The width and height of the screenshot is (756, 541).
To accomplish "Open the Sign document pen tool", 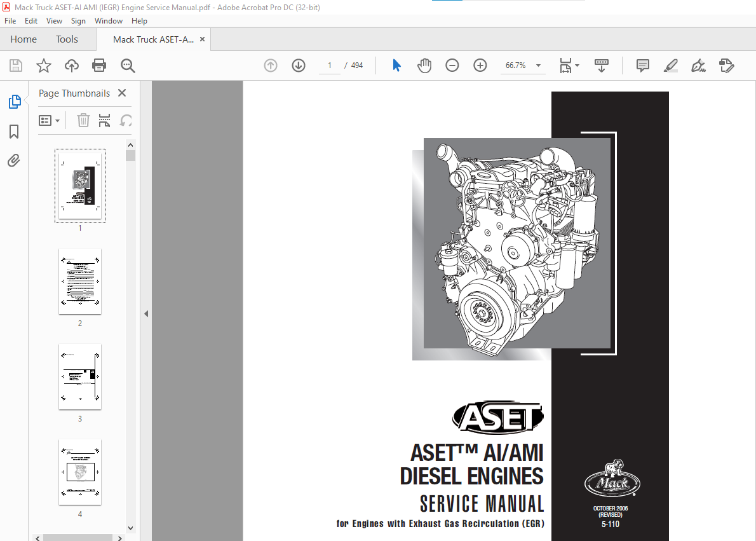I will click(698, 65).
